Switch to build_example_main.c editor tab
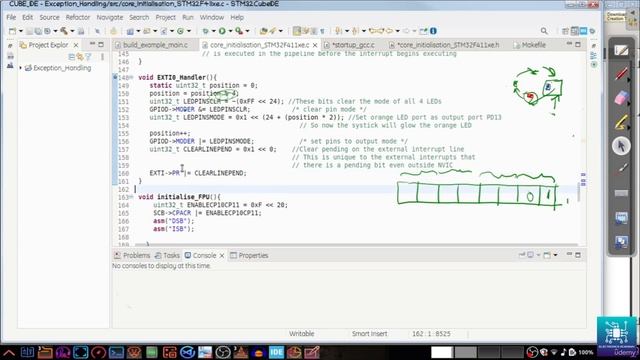Image resolution: width=640 pixels, height=360 pixels. pos(155,45)
